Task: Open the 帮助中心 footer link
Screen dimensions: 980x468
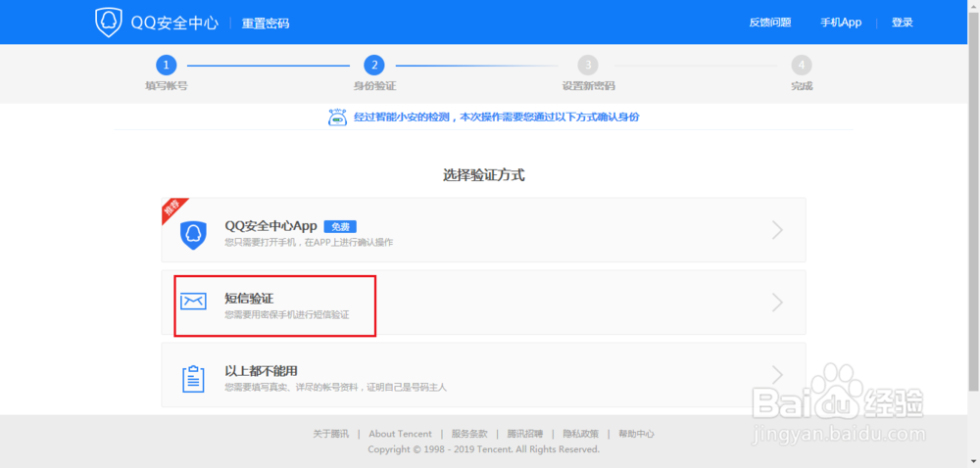Action: point(636,434)
